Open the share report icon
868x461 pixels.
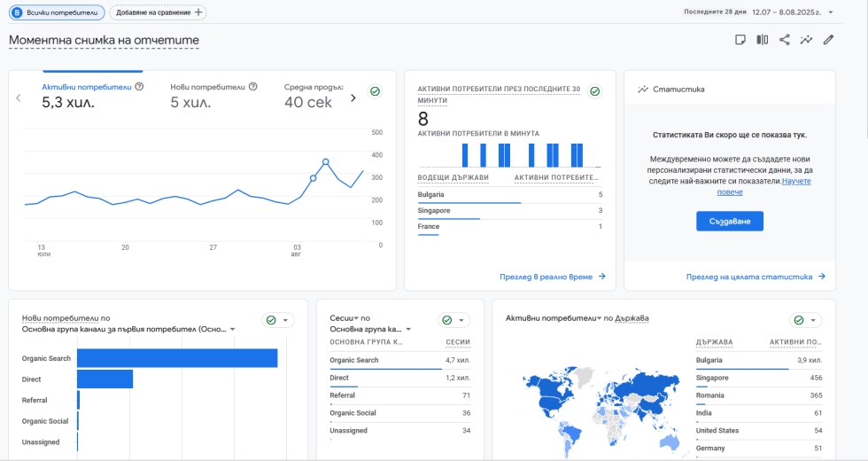[785, 40]
